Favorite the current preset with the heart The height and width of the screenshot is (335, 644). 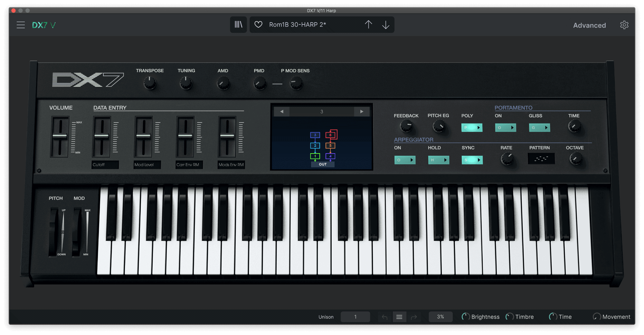tap(258, 24)
